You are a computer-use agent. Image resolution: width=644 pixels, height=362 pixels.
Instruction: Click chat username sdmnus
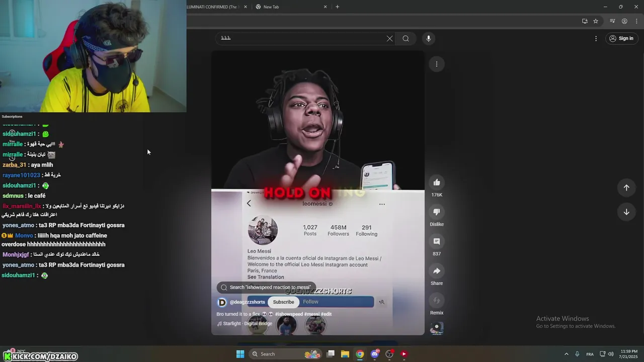point(13,196)
